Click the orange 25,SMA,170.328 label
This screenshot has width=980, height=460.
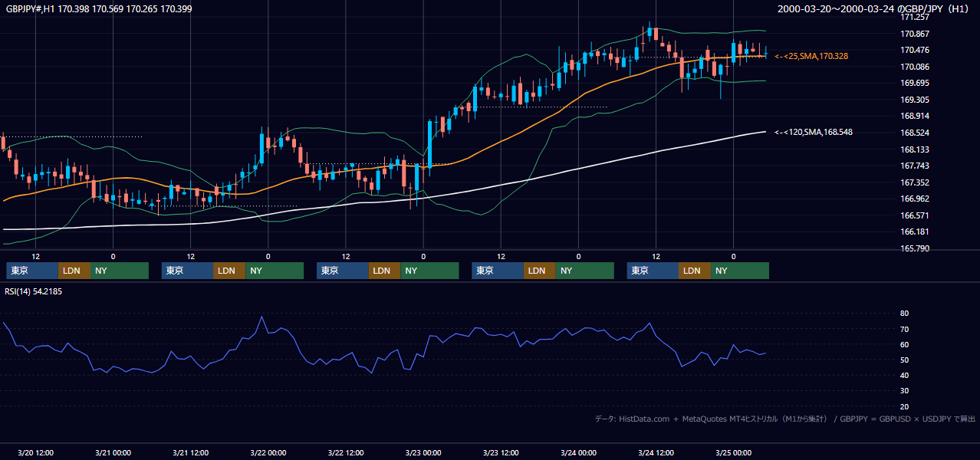(x=811, y=56)
